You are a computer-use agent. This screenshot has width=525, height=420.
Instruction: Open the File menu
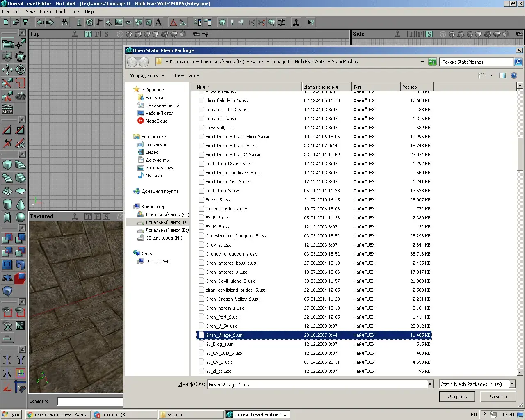coord(5,11)
